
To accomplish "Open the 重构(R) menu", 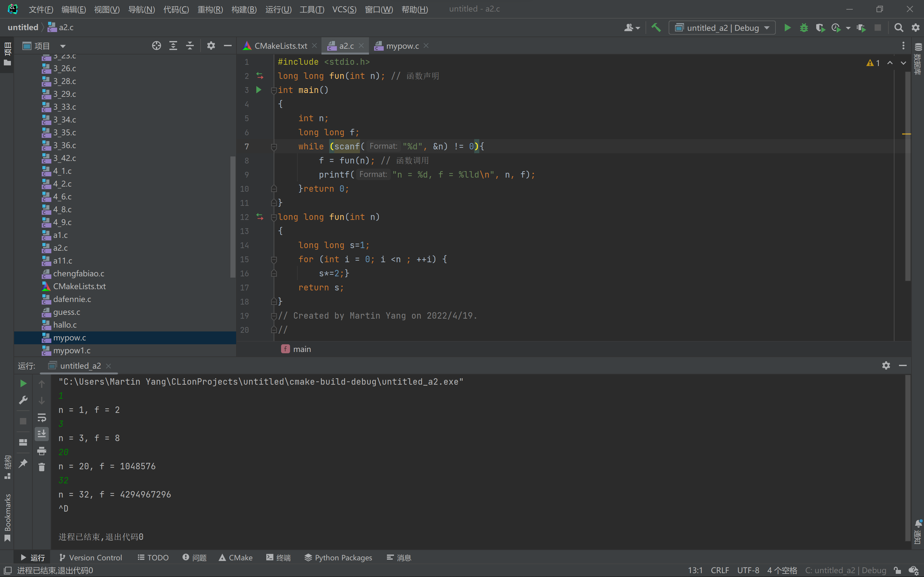I will 210,9.
